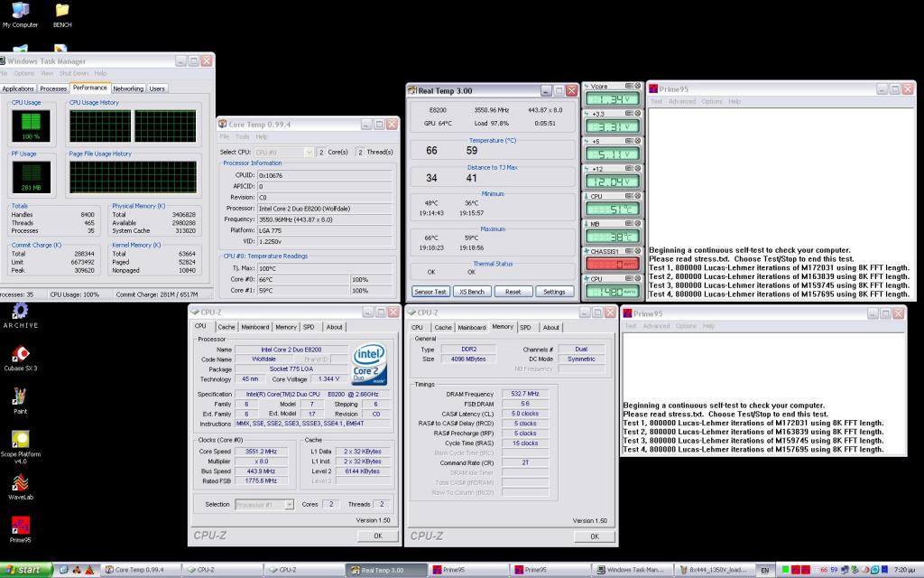Click the first quick launch icon beside Start

pyautogui.click(x=64, y=570)
